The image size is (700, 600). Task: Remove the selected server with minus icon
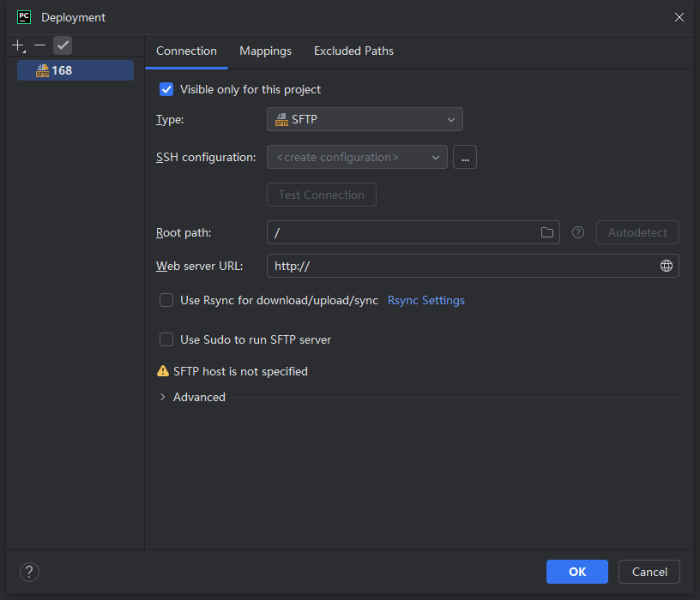(39, 45)
